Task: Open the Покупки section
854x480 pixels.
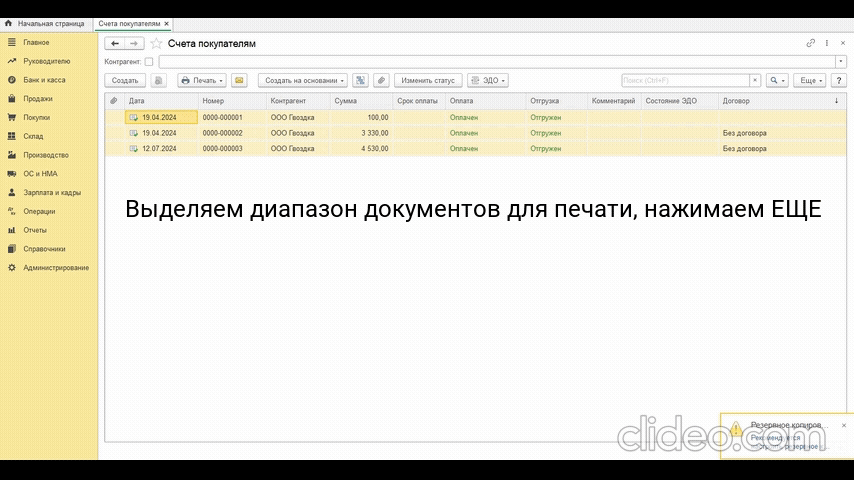Action: pyautogui.click(x=36, y=117)
